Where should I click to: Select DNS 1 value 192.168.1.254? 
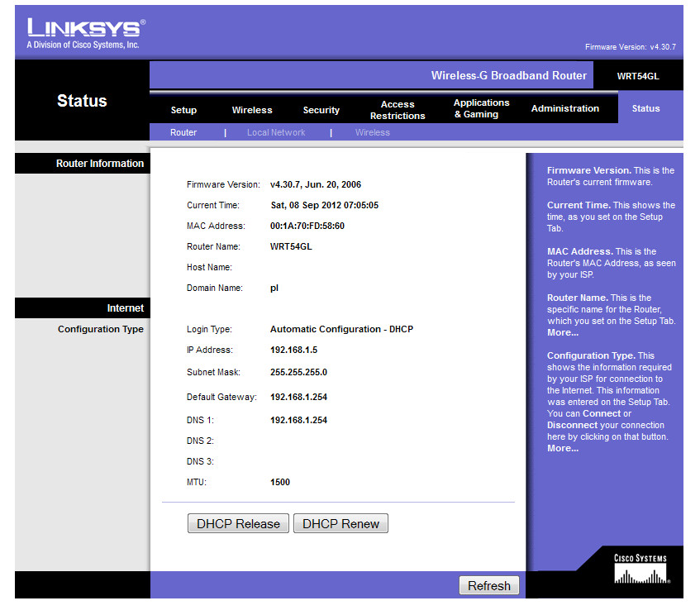pos(298,420)
